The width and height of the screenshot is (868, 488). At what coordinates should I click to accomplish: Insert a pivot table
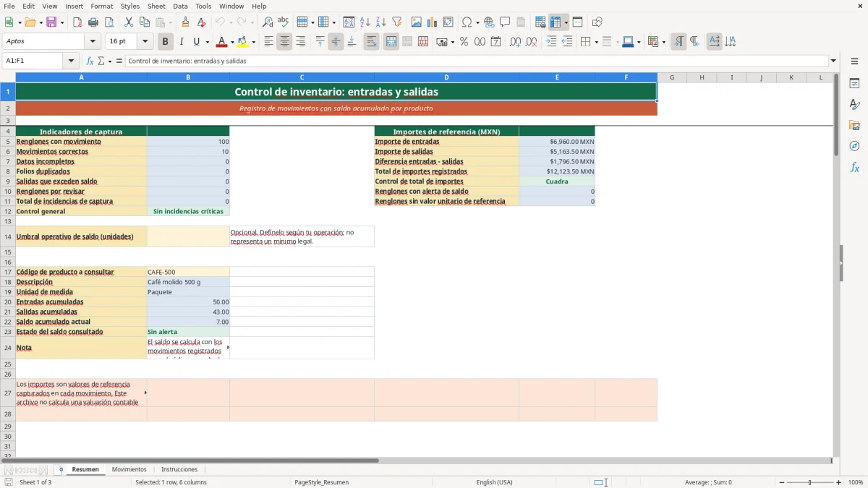448,22
